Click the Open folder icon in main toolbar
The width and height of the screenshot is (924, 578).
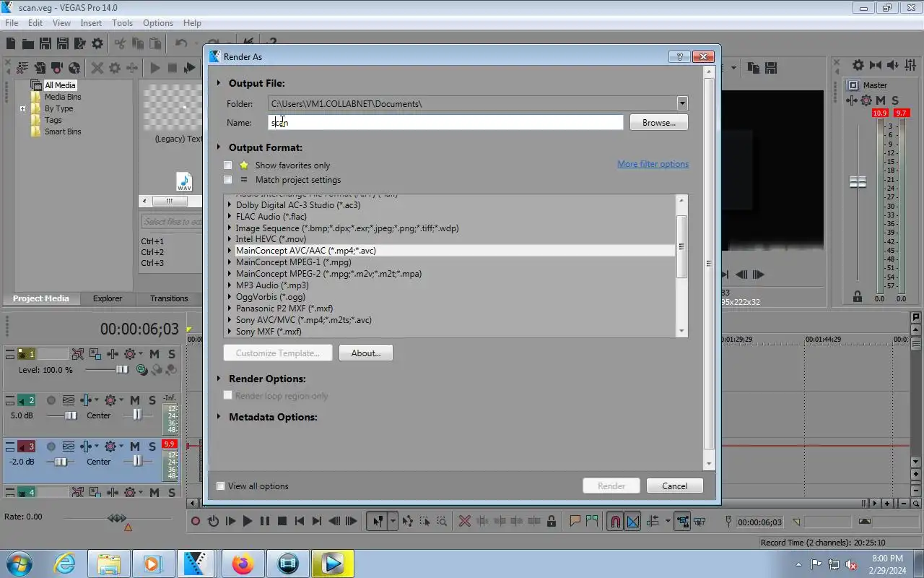coord(27,44)
